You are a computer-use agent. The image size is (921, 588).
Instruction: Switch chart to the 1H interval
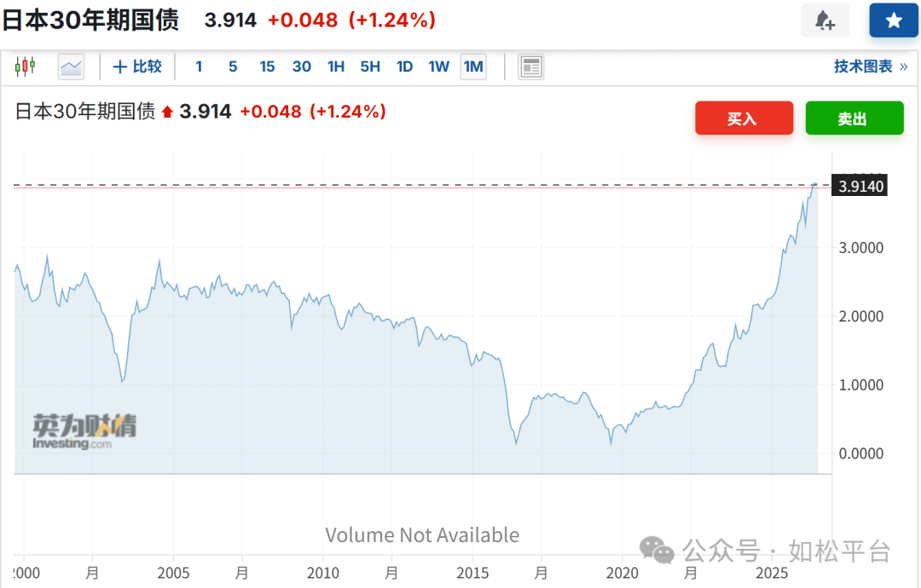(336, 66)
